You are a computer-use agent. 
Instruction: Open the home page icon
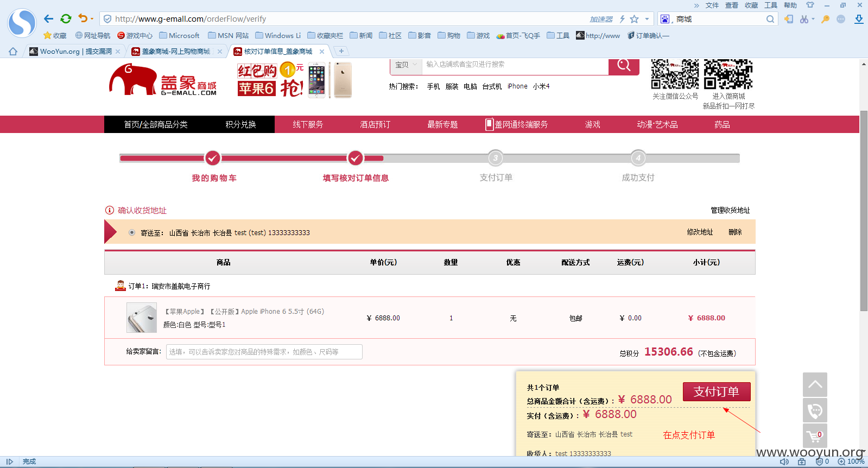(x=13, y=52)
